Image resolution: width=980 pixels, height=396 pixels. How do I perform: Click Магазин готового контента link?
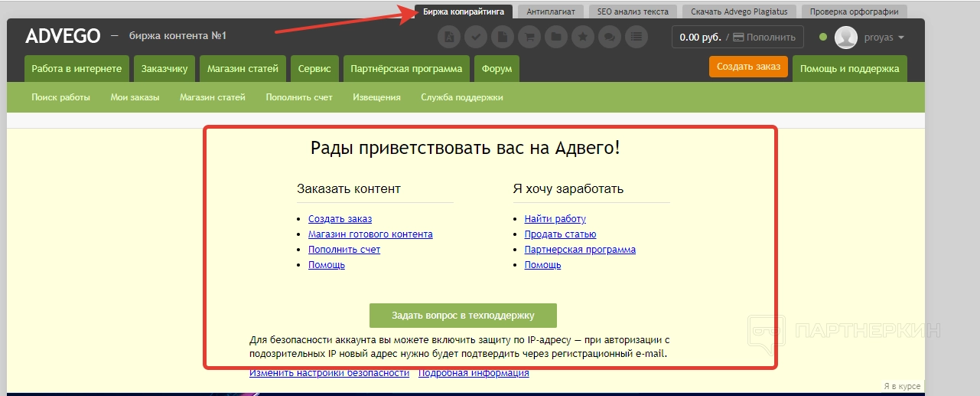click(370, 234)
